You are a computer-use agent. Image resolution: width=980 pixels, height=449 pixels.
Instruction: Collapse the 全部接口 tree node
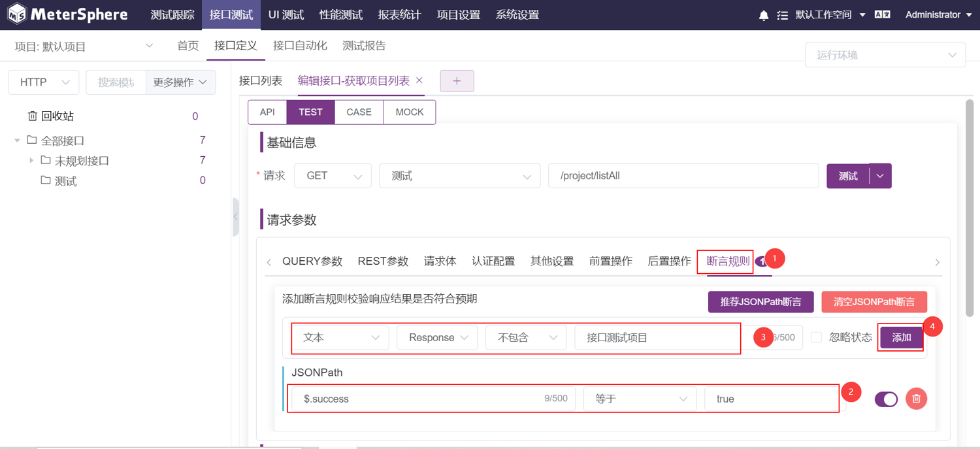pos(17,141)
